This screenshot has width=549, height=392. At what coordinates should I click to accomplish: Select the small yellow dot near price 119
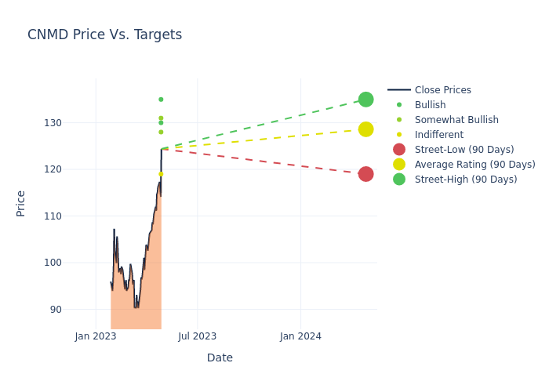(161, 174)
